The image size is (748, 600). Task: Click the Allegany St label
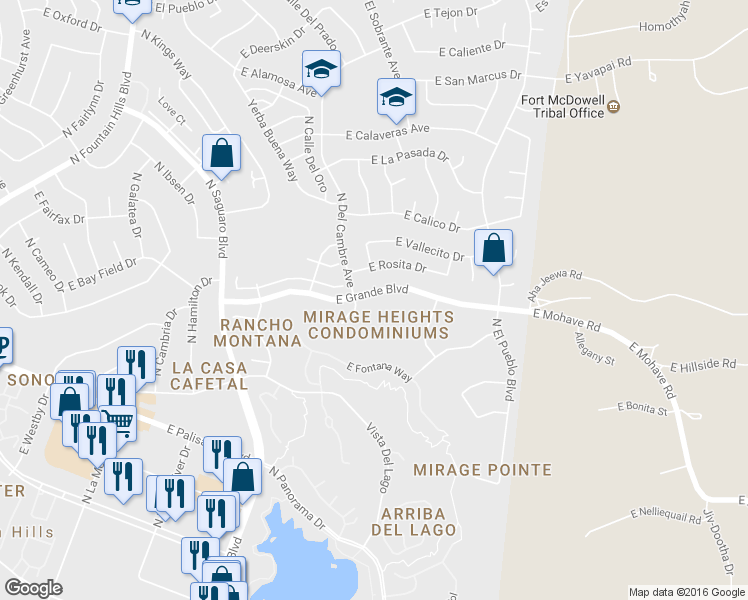pyautogui.click(x=594, y=349)
